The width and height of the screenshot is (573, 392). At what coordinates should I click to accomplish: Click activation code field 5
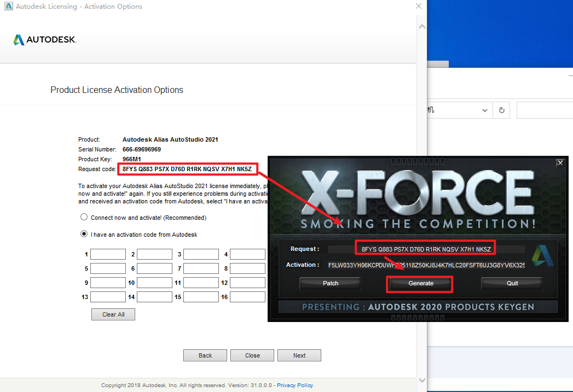click(108, 268)
